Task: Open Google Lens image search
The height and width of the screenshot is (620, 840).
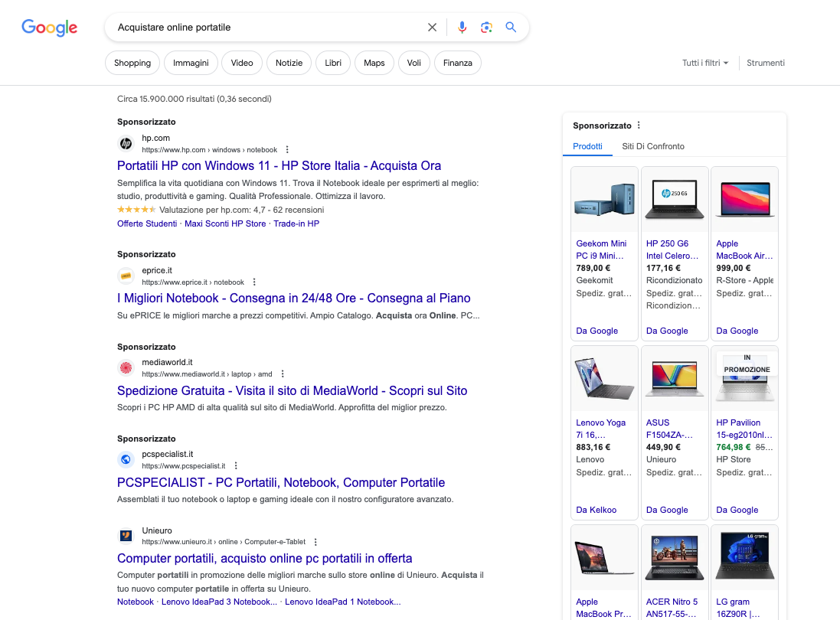Action: pyautogui.click(x=486, y=28)
